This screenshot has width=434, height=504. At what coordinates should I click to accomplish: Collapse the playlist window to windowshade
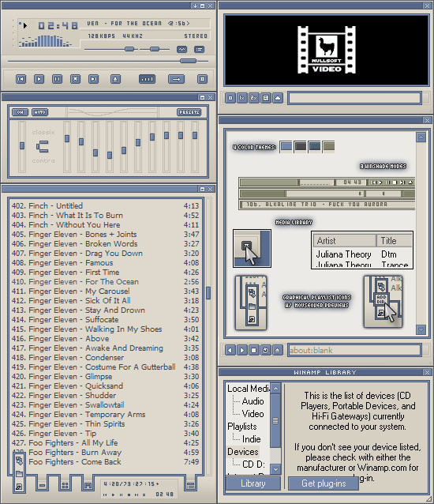click(x=202, y=189)
